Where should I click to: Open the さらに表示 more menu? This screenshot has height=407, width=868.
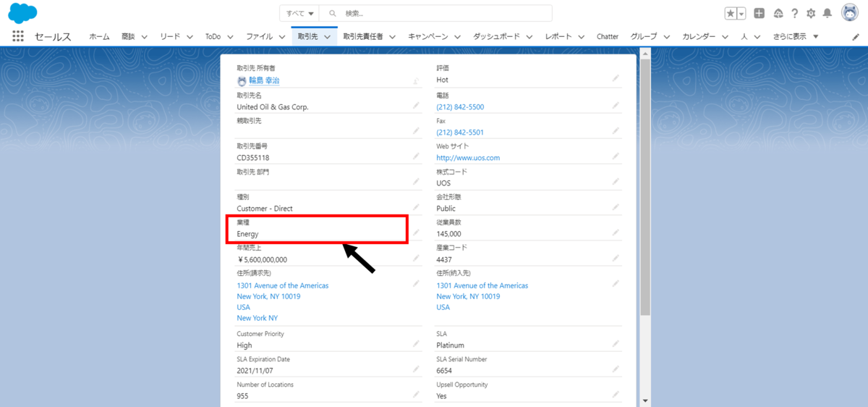(x=796, y=36)
